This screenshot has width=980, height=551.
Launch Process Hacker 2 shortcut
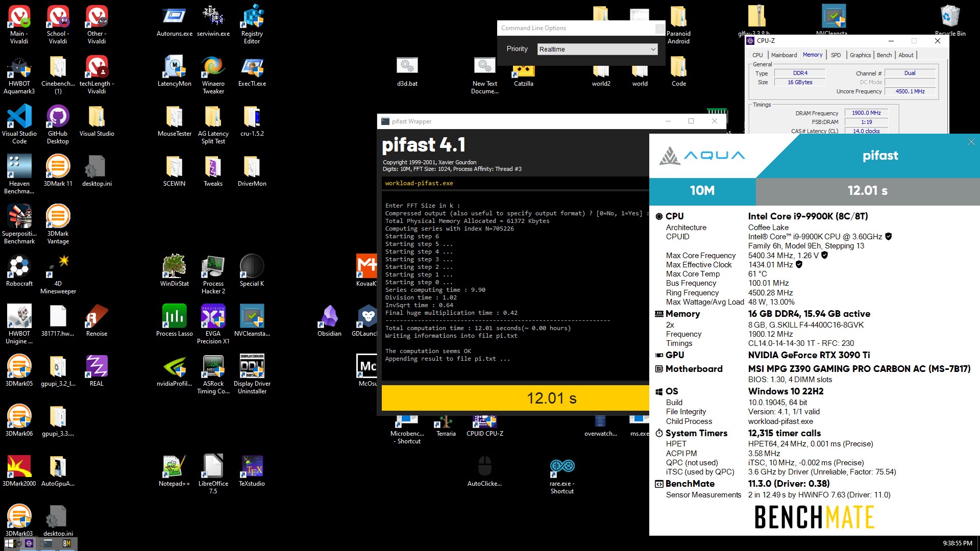(213, 274)
